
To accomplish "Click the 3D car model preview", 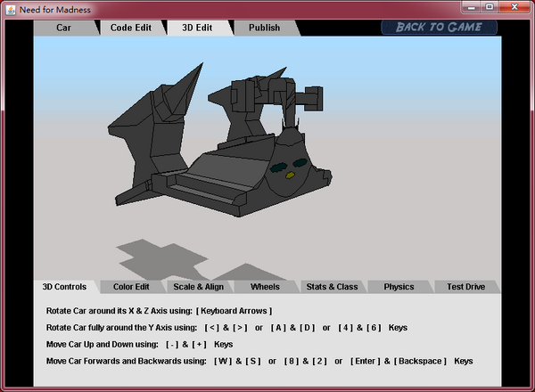I will click(x=219, y=140).
